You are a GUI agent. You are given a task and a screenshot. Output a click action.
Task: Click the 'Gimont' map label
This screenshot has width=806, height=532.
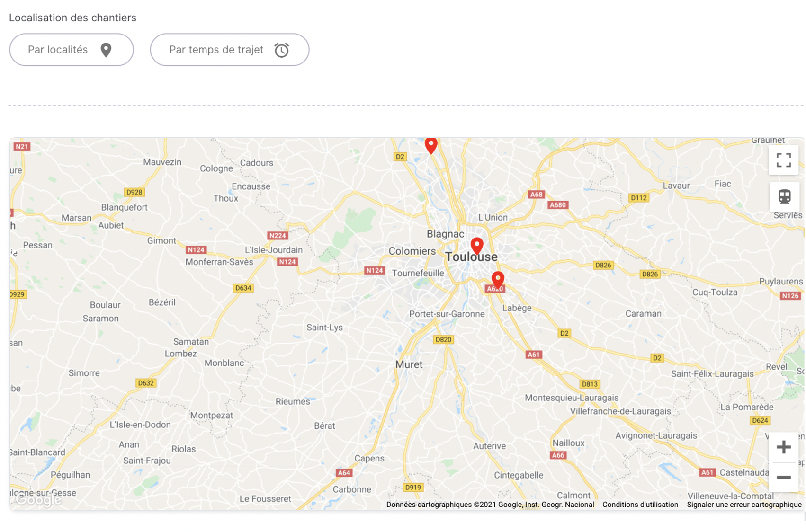point(161,240)
